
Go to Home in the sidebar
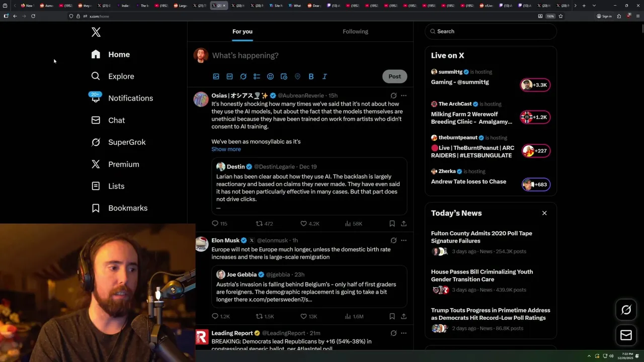(x=111, y=54)
